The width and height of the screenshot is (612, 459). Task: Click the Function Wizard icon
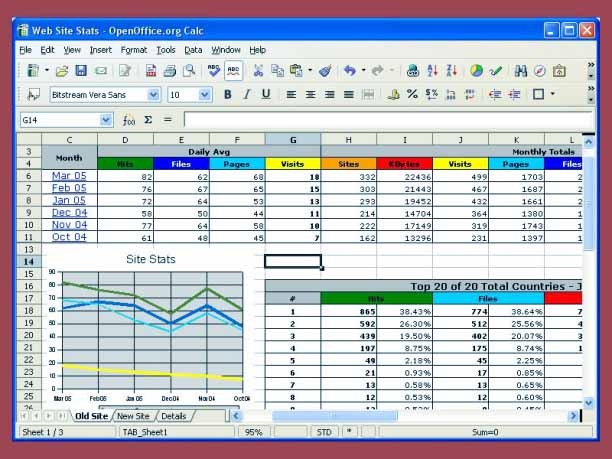tap(129, 120)
